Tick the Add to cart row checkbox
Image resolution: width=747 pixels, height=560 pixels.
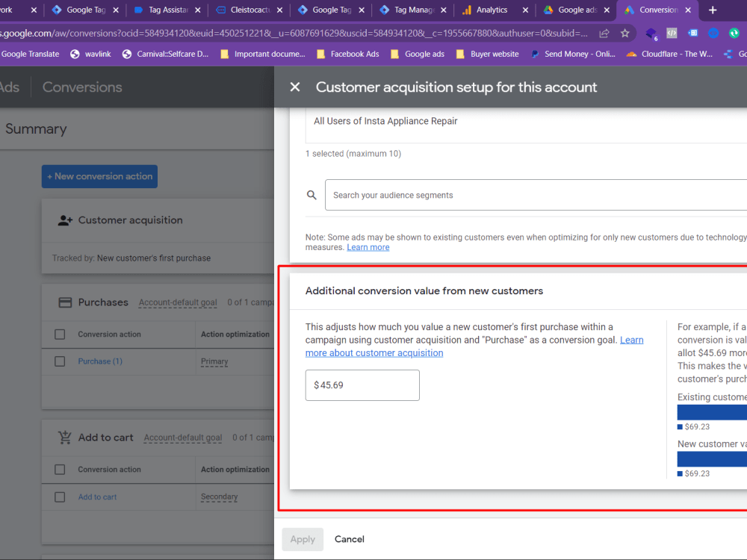point(60,497)
